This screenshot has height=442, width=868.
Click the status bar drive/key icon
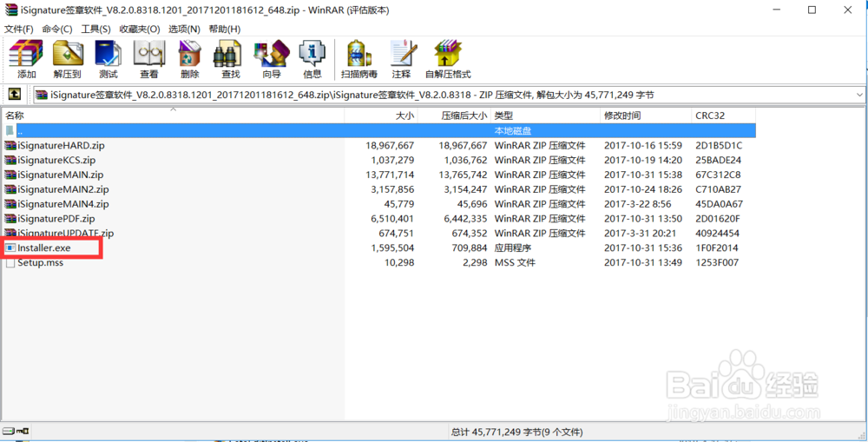(x=16, y=431)
